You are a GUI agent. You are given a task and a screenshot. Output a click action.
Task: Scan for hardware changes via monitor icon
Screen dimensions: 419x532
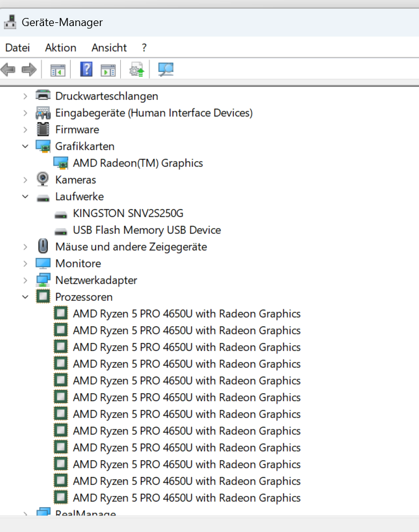click(165, 69)
